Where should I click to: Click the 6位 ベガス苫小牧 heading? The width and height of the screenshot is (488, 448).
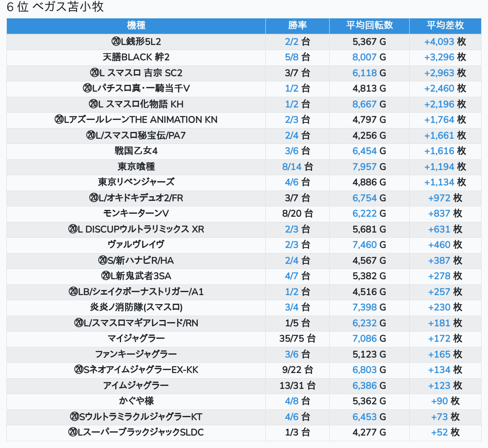pos(55,7)
